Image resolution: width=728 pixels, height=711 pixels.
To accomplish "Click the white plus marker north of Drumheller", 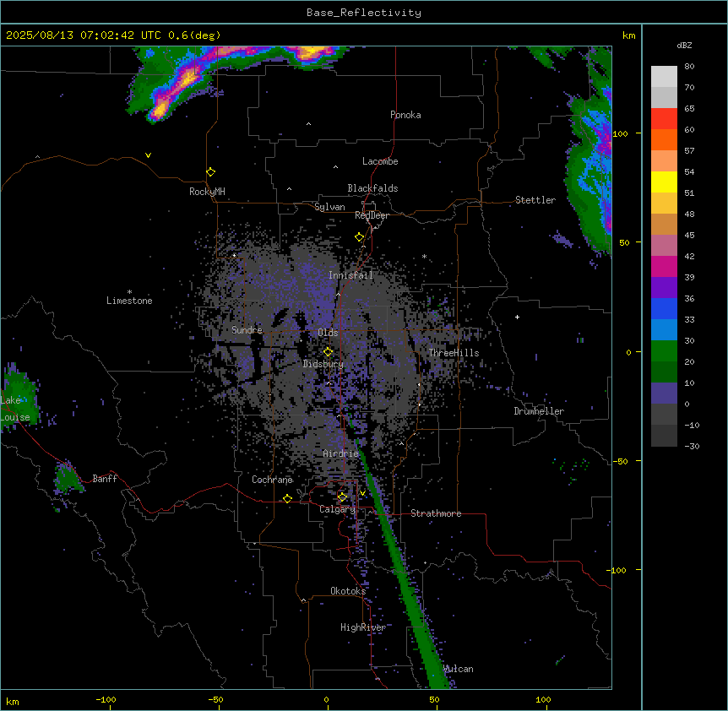I will point(517,317).
